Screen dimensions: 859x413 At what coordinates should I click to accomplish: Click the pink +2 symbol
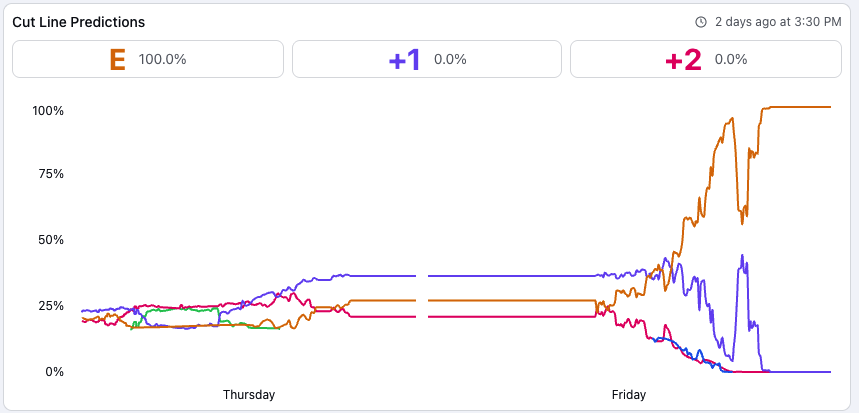click(683, 59)
